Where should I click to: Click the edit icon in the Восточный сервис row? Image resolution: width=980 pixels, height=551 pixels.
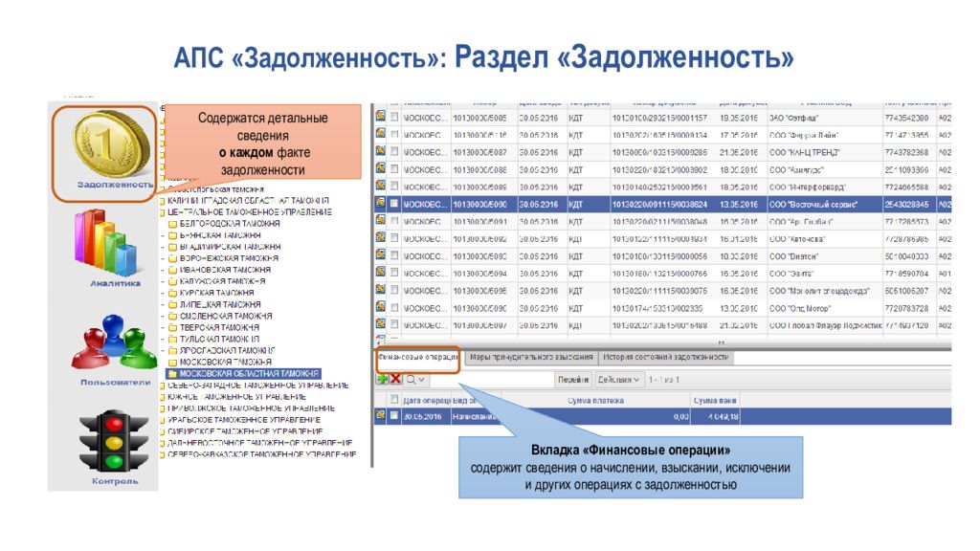click(380, 203)
